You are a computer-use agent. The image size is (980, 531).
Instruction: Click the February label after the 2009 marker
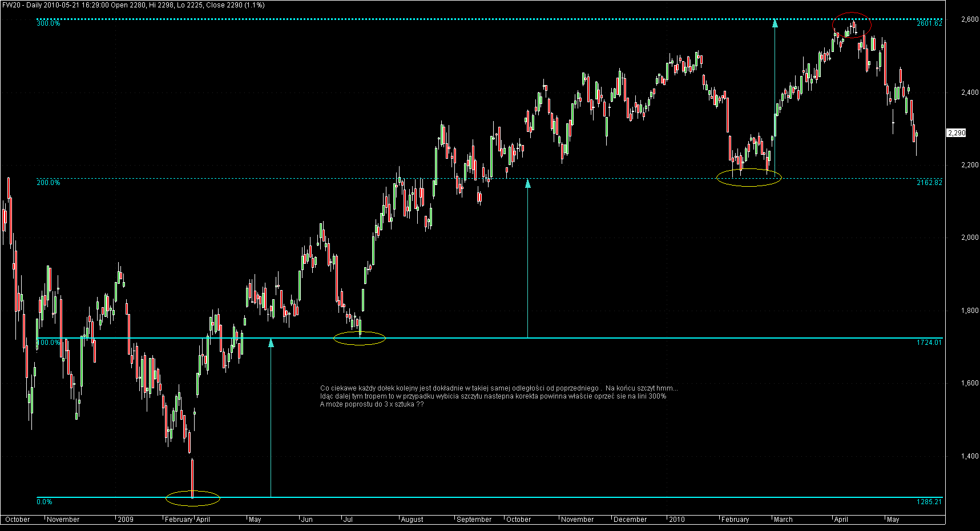coord(179,520)
